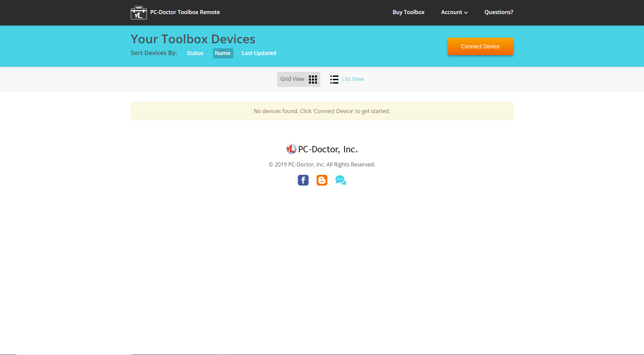Open the Facebook page via footer icon
This screenshot has height=355, width=644.
tap(303, 180)
